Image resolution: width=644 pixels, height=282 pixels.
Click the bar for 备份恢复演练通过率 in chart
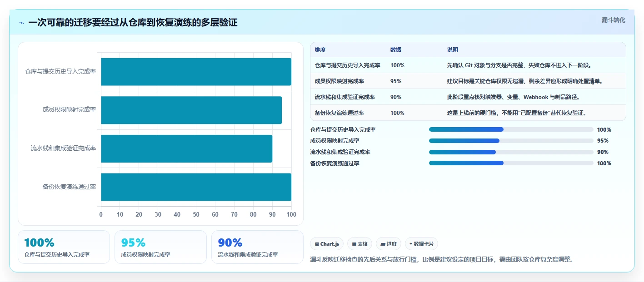196,187
